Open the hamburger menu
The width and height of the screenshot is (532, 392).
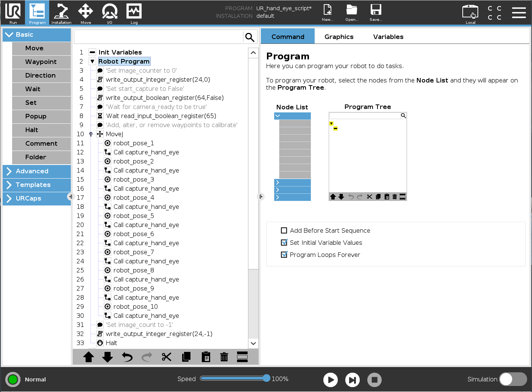click(519, 13)
